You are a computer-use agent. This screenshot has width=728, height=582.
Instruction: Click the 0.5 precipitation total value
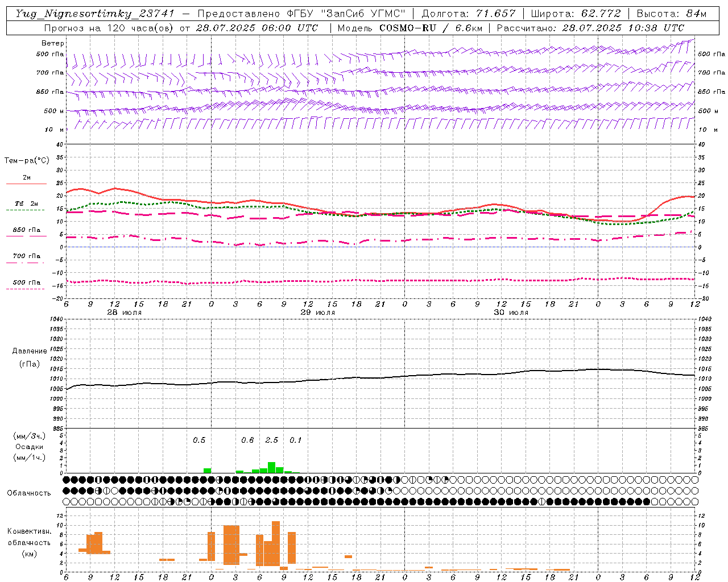(199, 440)
